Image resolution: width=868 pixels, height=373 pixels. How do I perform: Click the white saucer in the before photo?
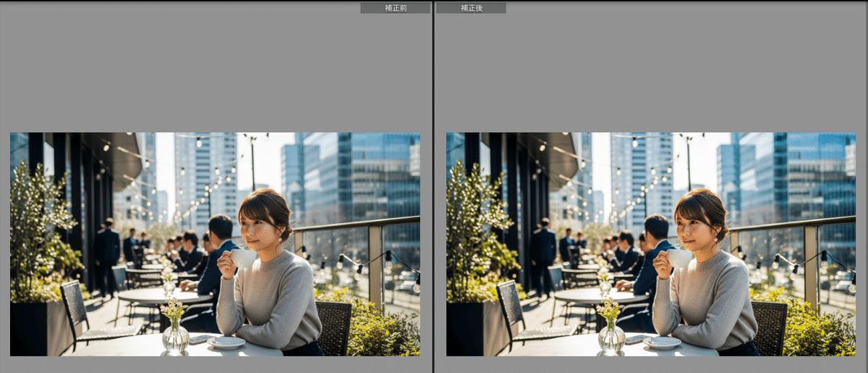point(226,343)
